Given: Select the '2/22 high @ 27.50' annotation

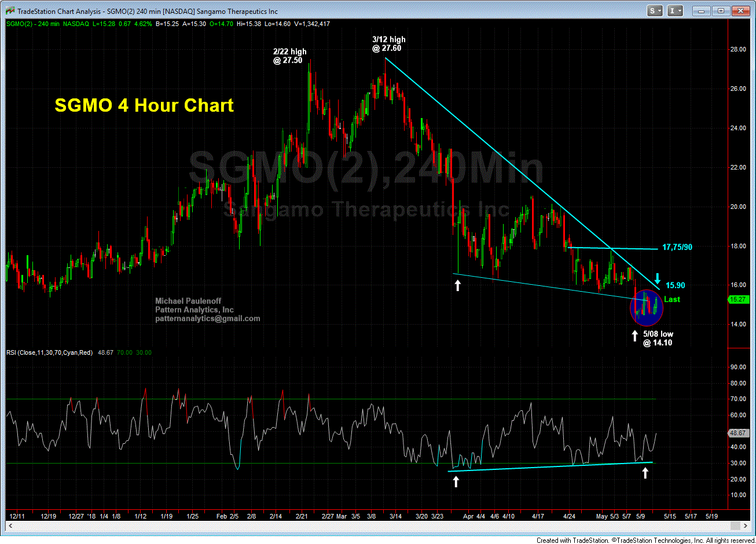Looking at the screenshot, I should (289, 56).
